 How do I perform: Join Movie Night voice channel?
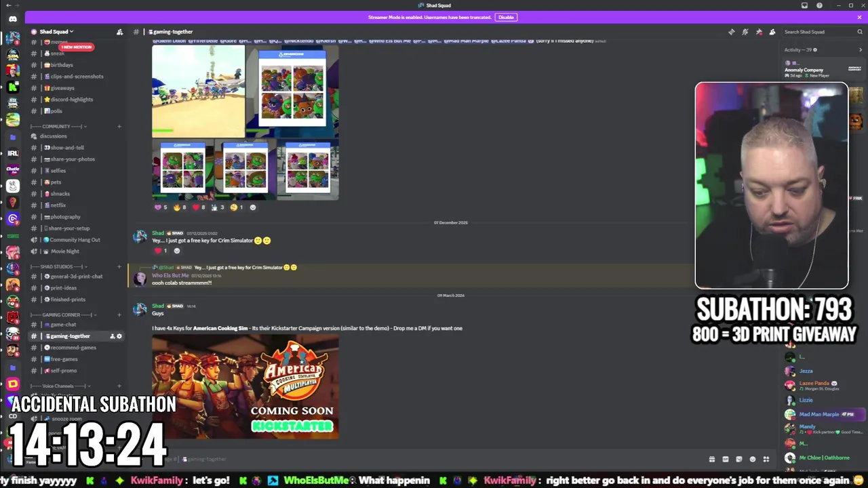point(77,251)
